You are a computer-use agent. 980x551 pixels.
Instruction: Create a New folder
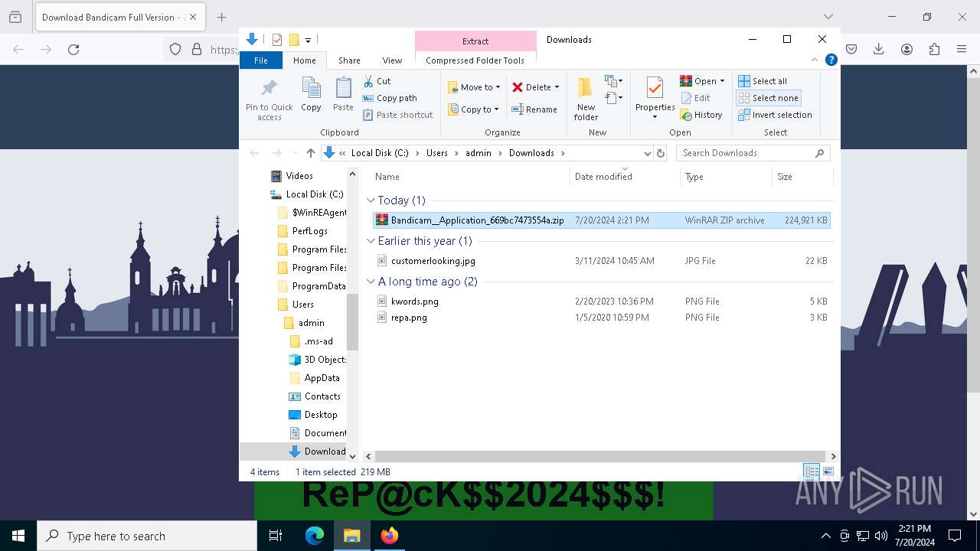586,99
